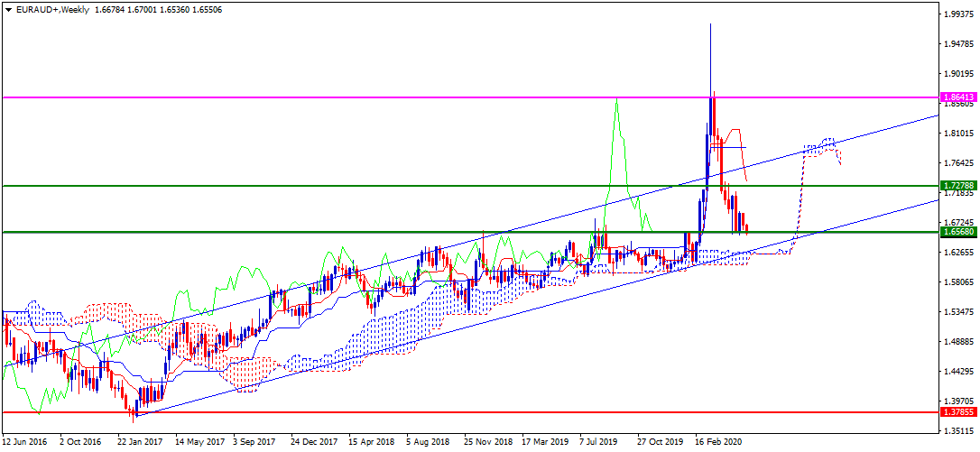
Task: Select the upper green 1.72788 price label
Action: (958, 186)
